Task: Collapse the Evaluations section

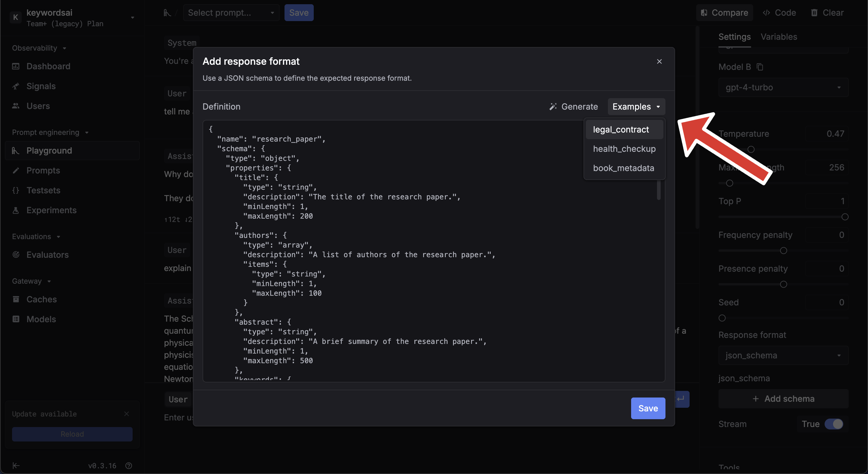Action: 36,237
